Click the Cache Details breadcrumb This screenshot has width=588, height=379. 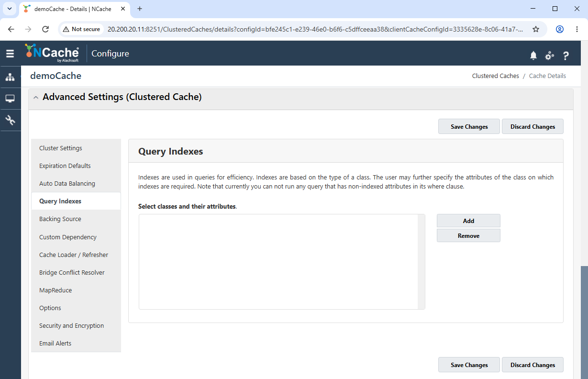click(547, 76)
